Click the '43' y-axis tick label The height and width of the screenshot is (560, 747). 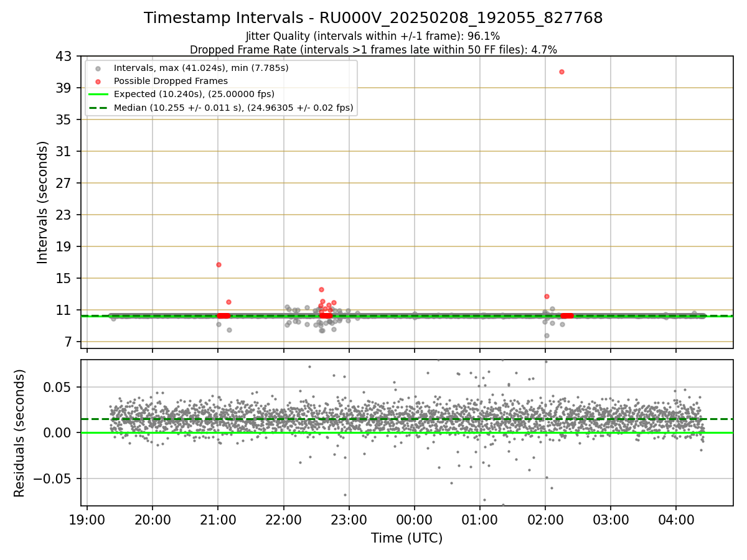(63, 56)
